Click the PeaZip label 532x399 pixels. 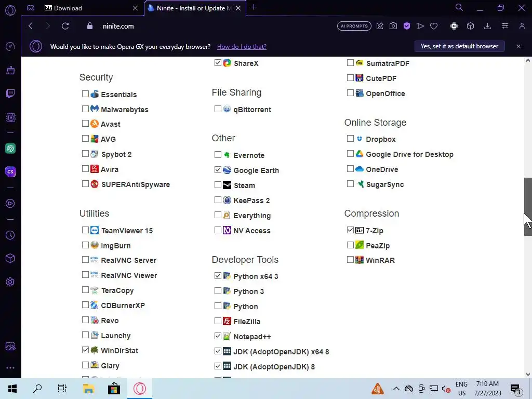tap(378, 246)
